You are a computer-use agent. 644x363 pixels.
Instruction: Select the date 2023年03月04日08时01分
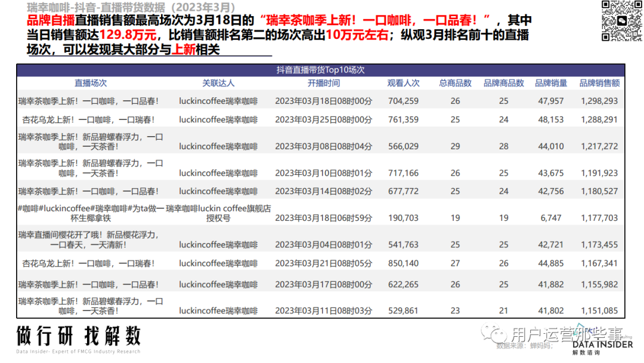tap(324, 245)
